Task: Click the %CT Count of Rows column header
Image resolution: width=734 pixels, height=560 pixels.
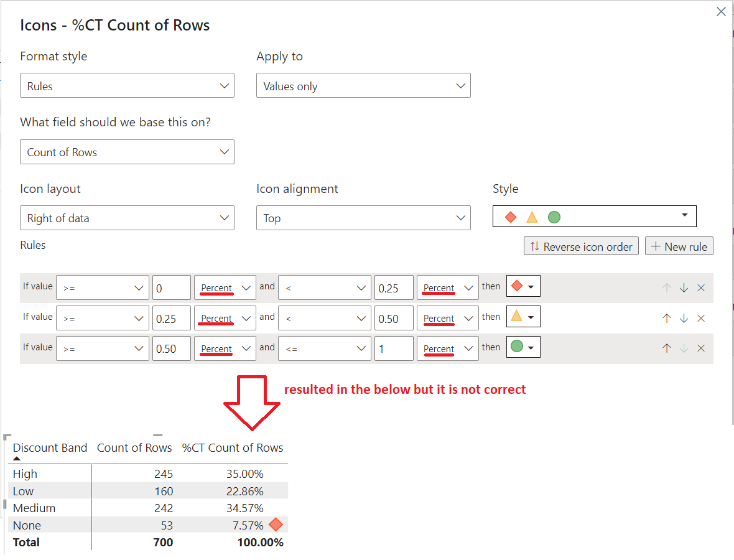Action: pos(233,447)
